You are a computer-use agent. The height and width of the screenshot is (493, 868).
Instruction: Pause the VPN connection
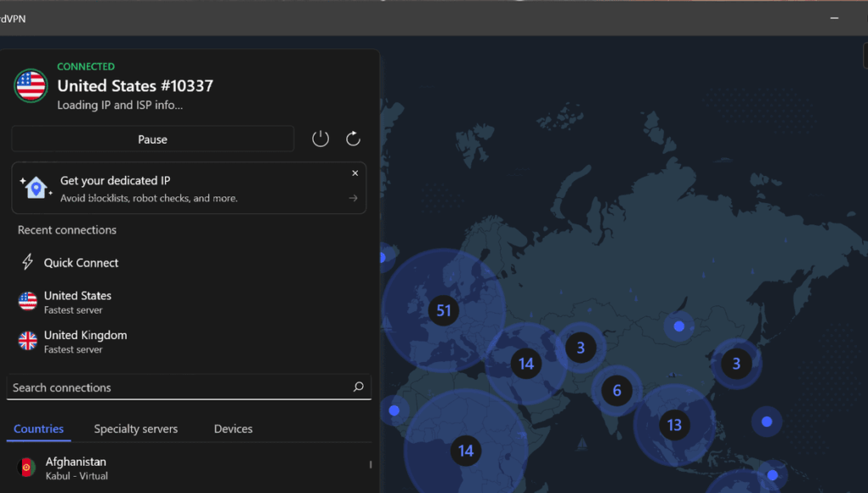pyautogui.click(x=152, y=139)
